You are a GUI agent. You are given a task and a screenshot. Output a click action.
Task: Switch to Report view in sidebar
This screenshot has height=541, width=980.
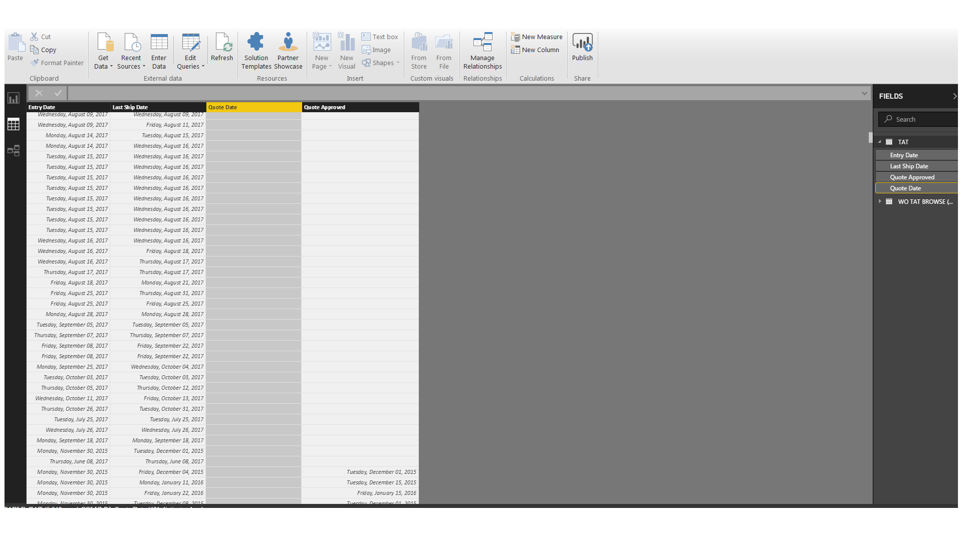[x=14, y=98]
